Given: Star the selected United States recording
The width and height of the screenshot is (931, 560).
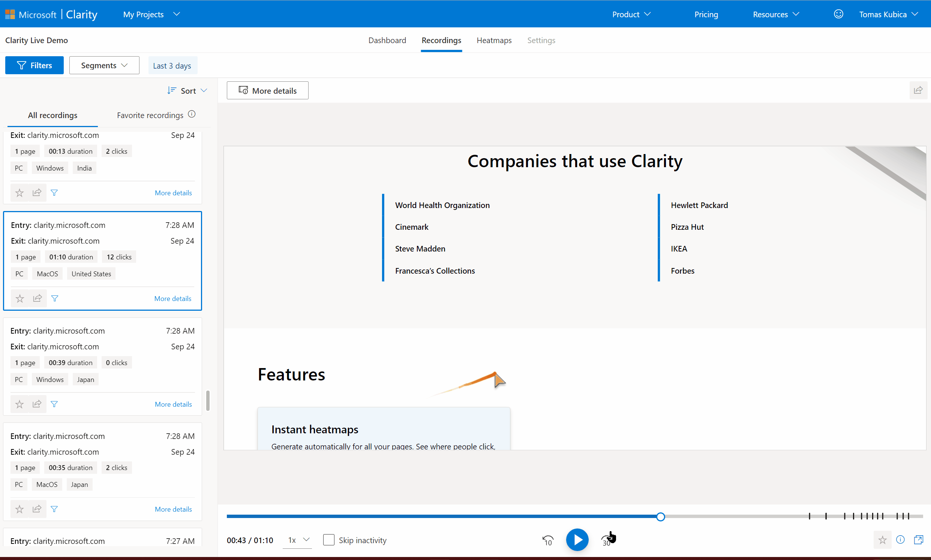Looking at the screenshot, I should coord(20,298).
